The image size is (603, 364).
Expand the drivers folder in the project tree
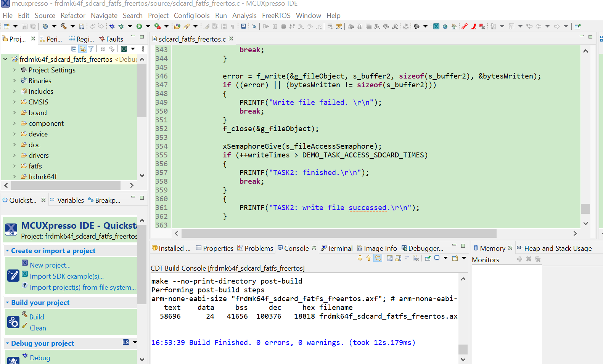(14, 155)
